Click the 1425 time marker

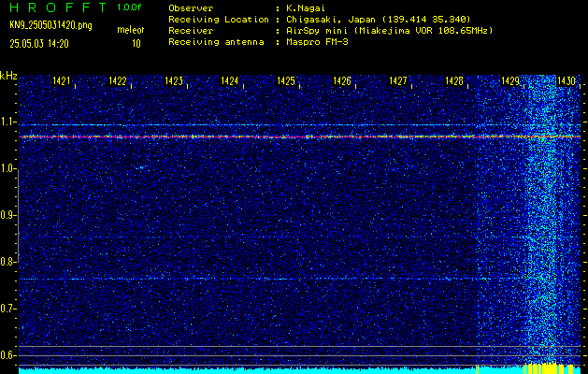point(286,80)
